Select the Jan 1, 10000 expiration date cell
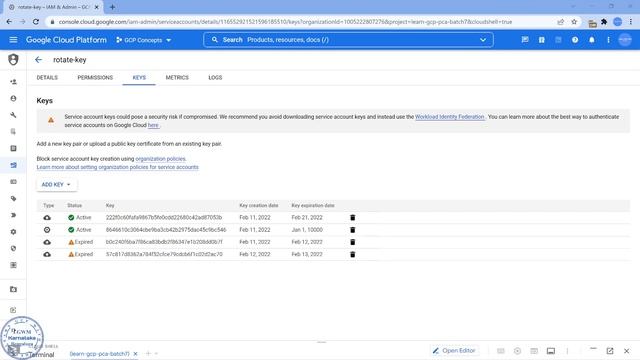640x360 pixels. click(307, 230)
